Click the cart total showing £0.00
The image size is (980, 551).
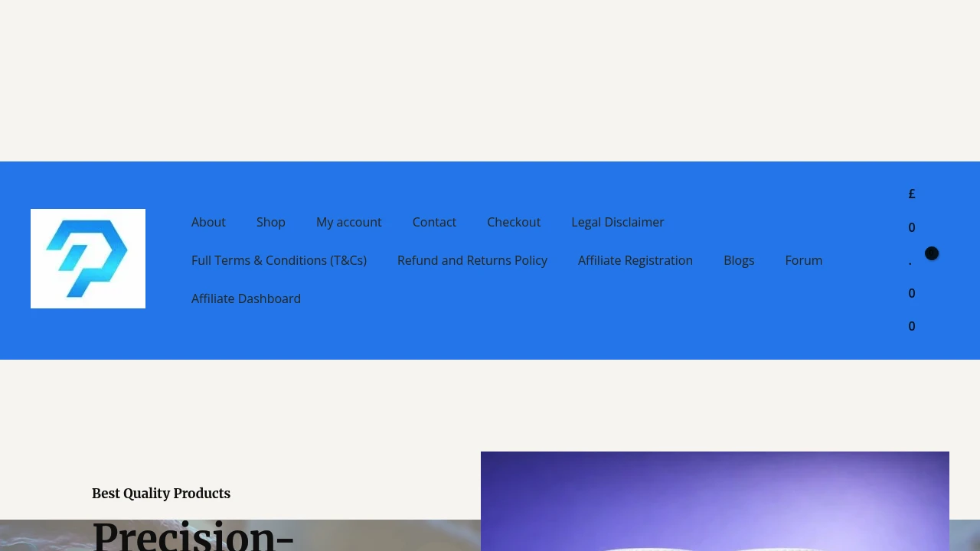click(912, 260)
